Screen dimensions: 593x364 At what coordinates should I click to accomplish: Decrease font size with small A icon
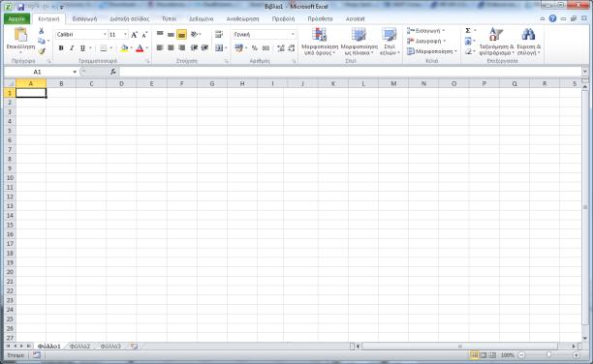(144, 35)
